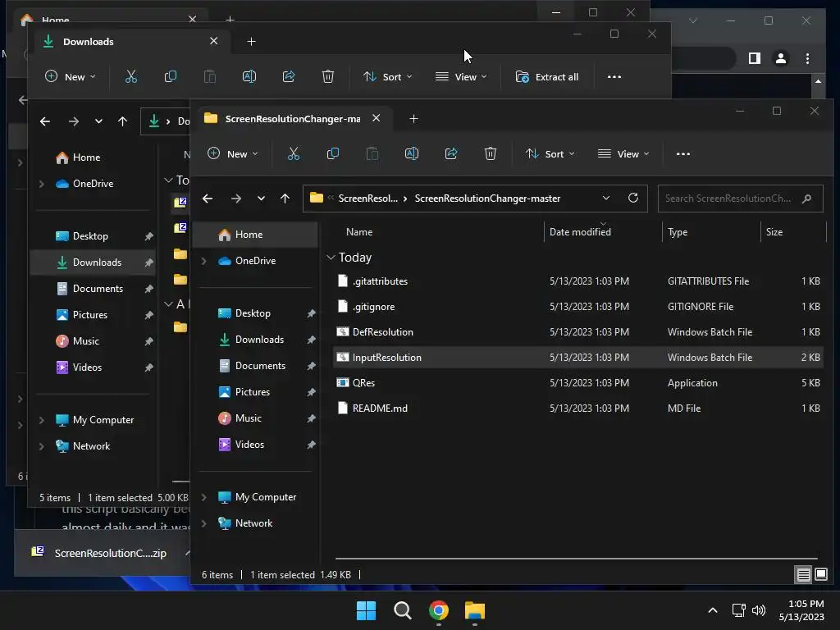Go up one folder level in front window
Viewport: 840px width, 630px height.
point(285,198)
